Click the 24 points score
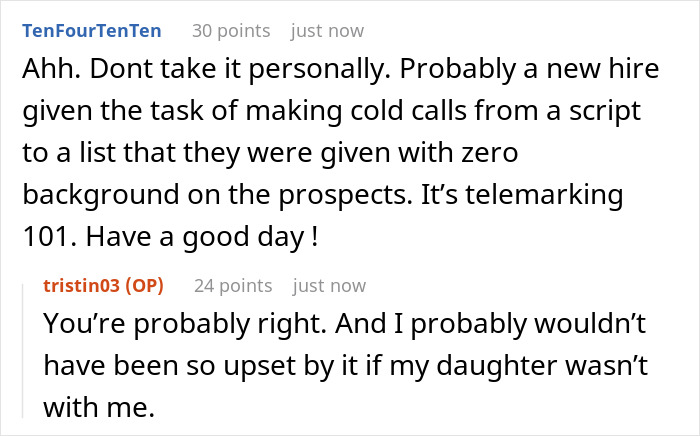Image resolution: width=700 pixels, height=436 pixels. tap(233, 285)
